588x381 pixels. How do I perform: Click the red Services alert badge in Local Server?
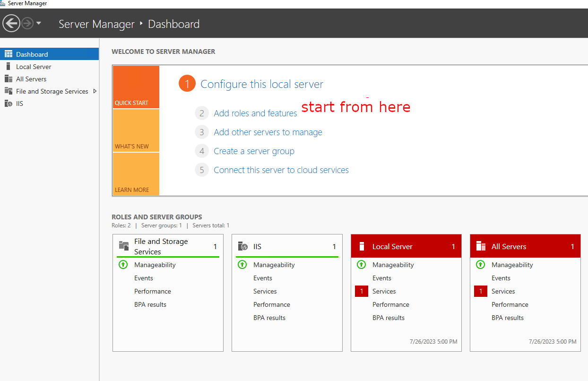point(361,291)
